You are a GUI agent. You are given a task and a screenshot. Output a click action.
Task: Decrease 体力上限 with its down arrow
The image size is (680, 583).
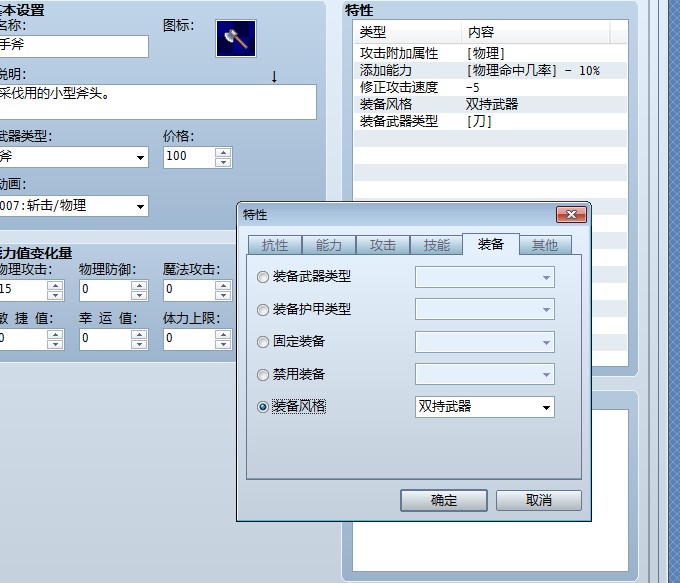(x=223, y=344)
